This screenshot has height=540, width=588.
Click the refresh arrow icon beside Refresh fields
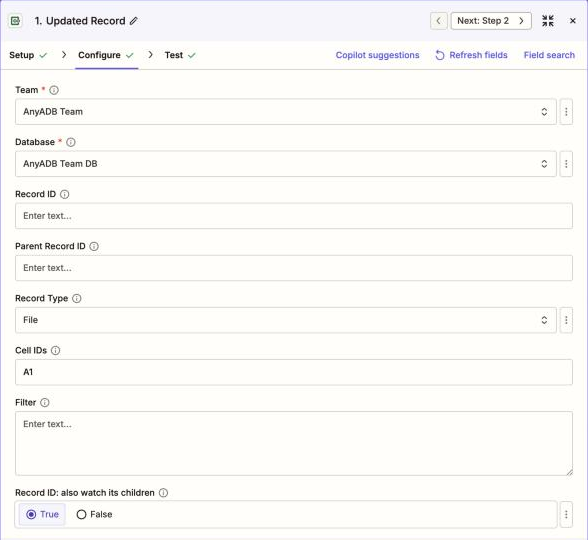440,55
